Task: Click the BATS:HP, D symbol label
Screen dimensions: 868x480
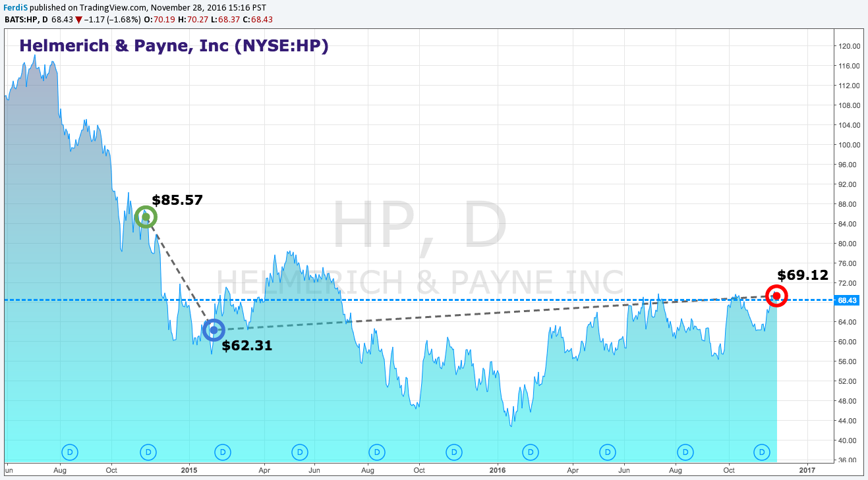Action: [x=26, y=18]
